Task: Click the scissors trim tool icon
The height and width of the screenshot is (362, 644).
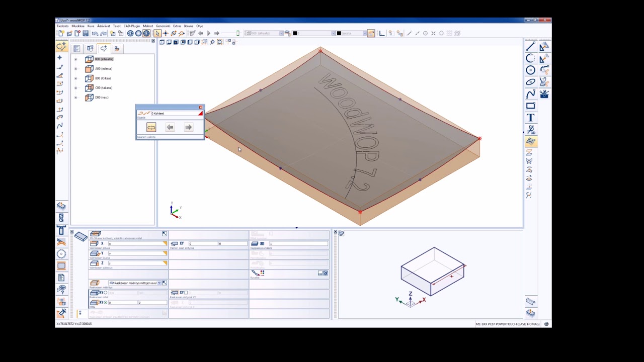Action: click(x=544, y=70)
